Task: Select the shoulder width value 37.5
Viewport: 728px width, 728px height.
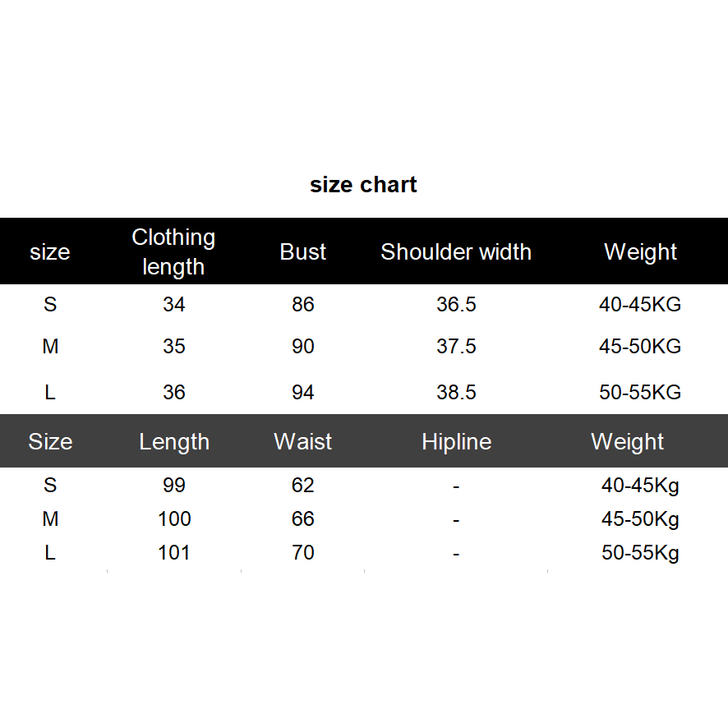Action: click(456, 346)
